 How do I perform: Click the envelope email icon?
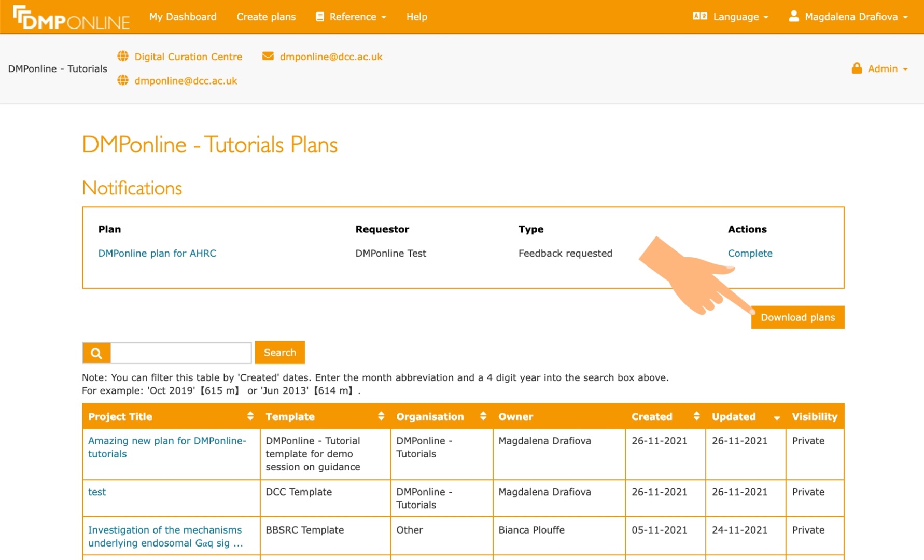pyautogui.click(x=268, y=56)
